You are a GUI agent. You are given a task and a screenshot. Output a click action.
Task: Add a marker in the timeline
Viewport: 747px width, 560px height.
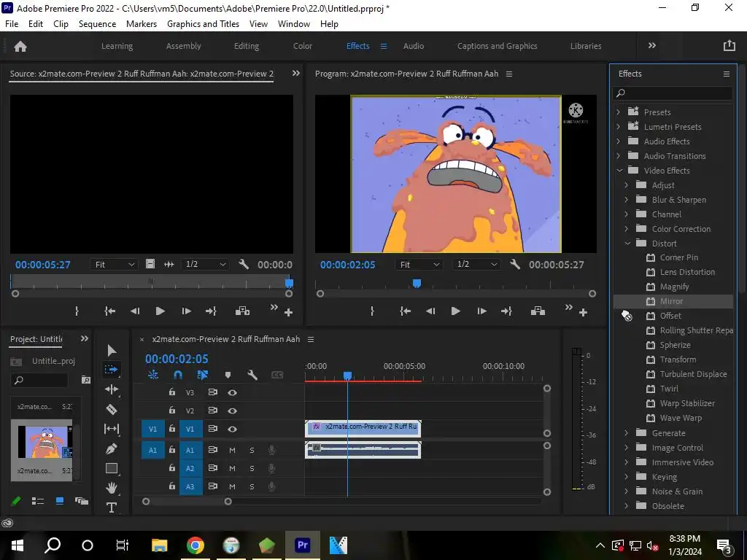pyautogui.click(x=228, y=376)
